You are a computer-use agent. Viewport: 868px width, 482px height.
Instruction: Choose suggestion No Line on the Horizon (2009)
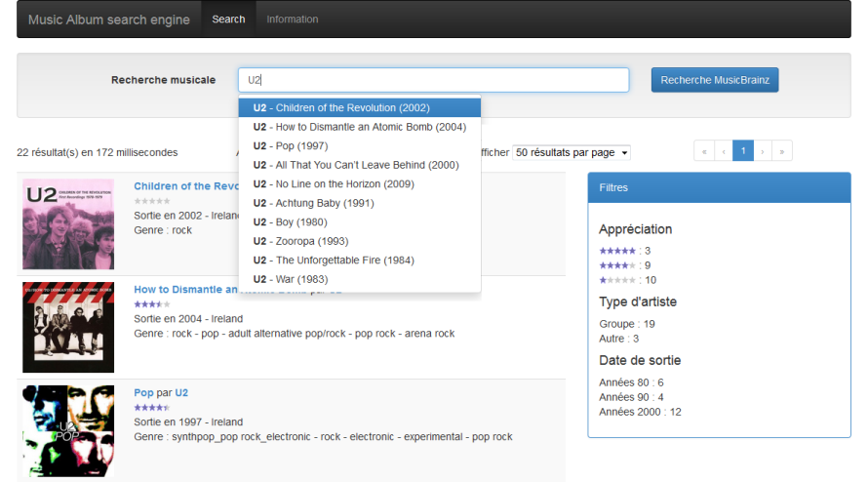(360, 184)
